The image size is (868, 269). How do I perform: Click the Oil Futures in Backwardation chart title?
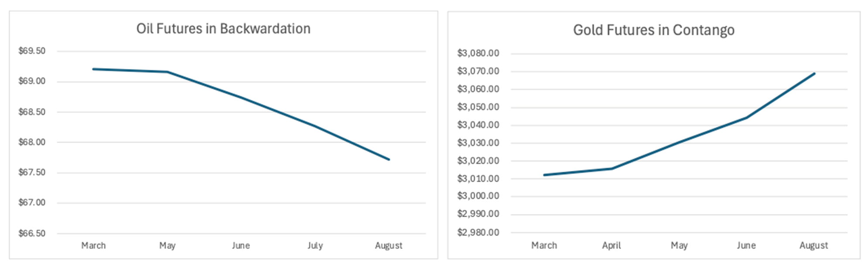223,29
